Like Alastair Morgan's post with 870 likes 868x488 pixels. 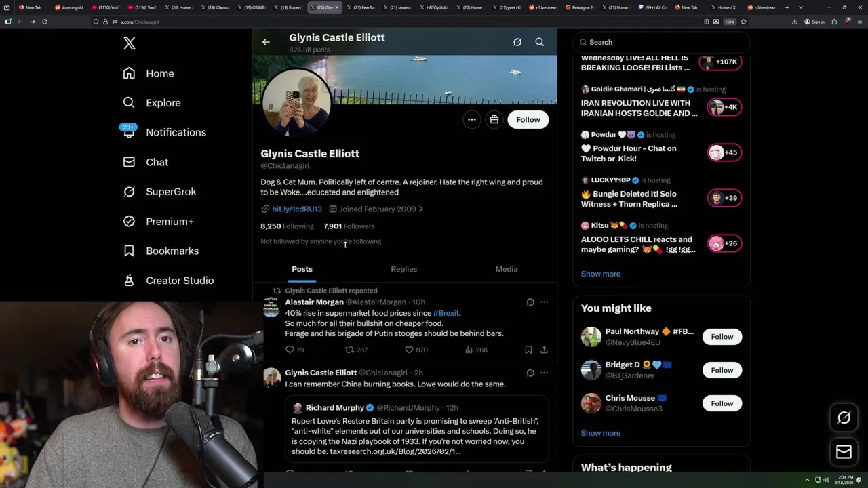tap(416, 350)
